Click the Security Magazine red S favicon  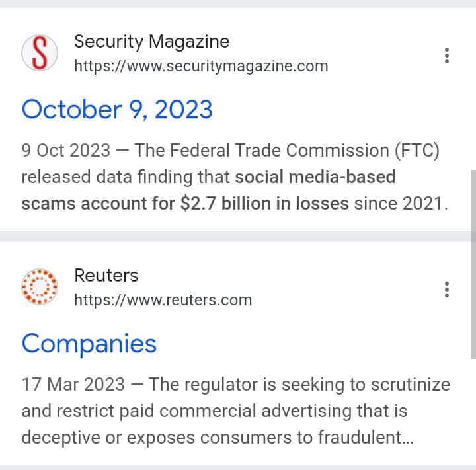[40, 53]
